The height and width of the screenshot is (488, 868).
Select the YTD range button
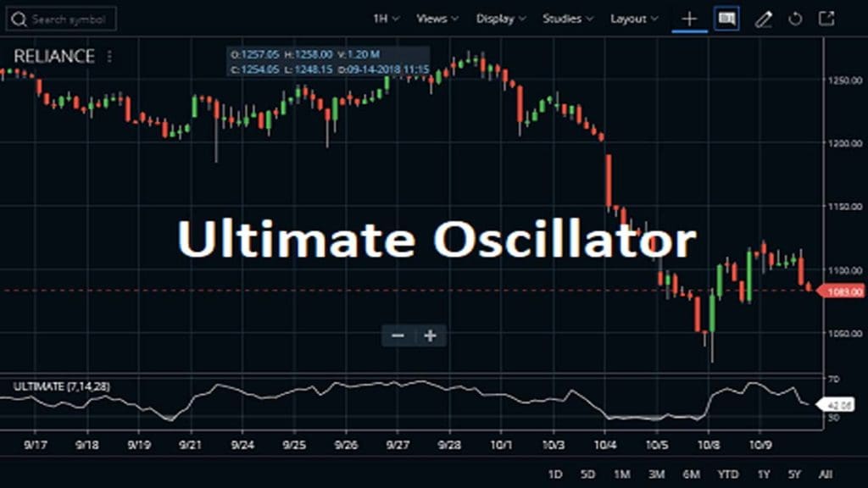point(728,474)
